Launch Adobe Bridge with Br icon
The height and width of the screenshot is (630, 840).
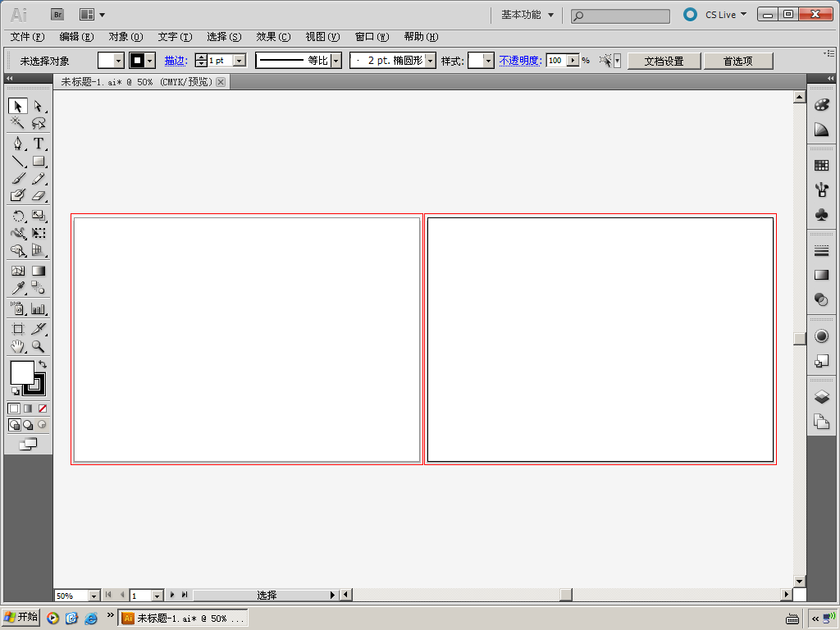[x=57, y=15]
